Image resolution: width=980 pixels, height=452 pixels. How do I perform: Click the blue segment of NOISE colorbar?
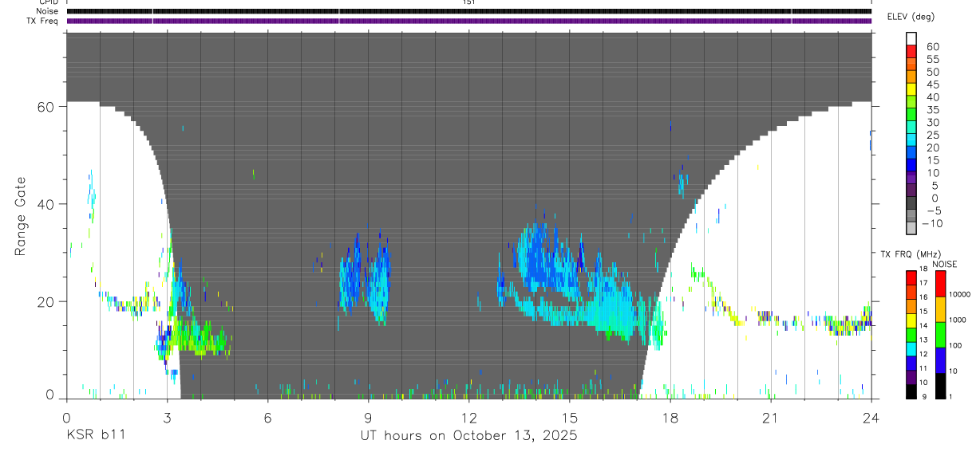pyautogui.click(x=940, y=360)
